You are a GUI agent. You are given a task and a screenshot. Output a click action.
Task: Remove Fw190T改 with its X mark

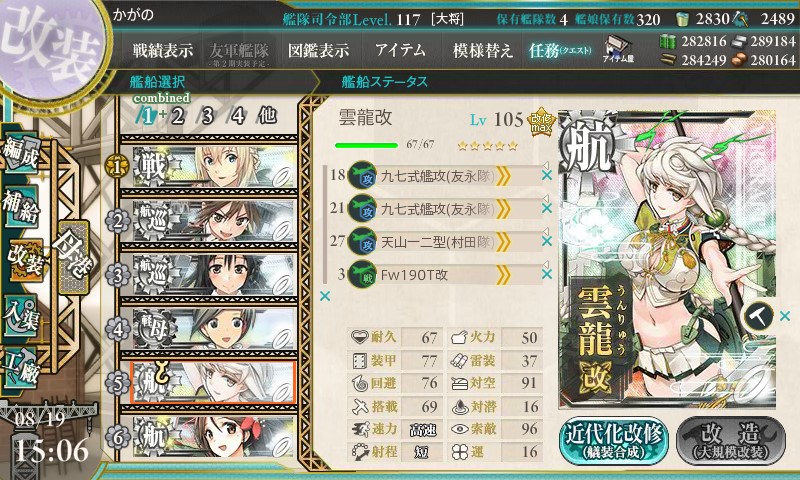tap(546, 274)
